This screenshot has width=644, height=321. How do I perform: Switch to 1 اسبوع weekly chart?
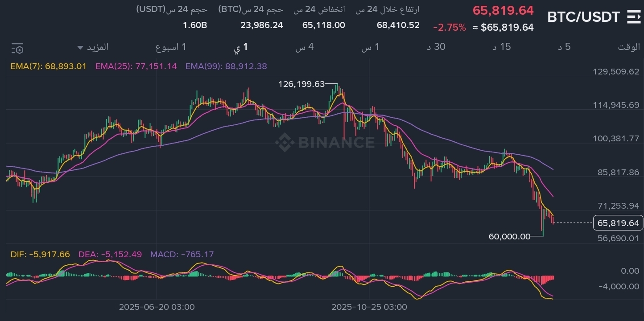[171, 47]
